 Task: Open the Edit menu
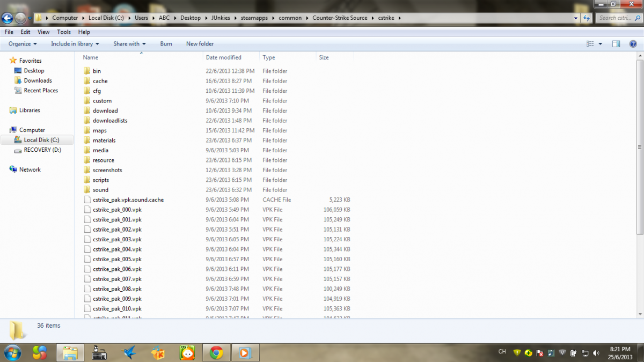[x=25, y=32]
